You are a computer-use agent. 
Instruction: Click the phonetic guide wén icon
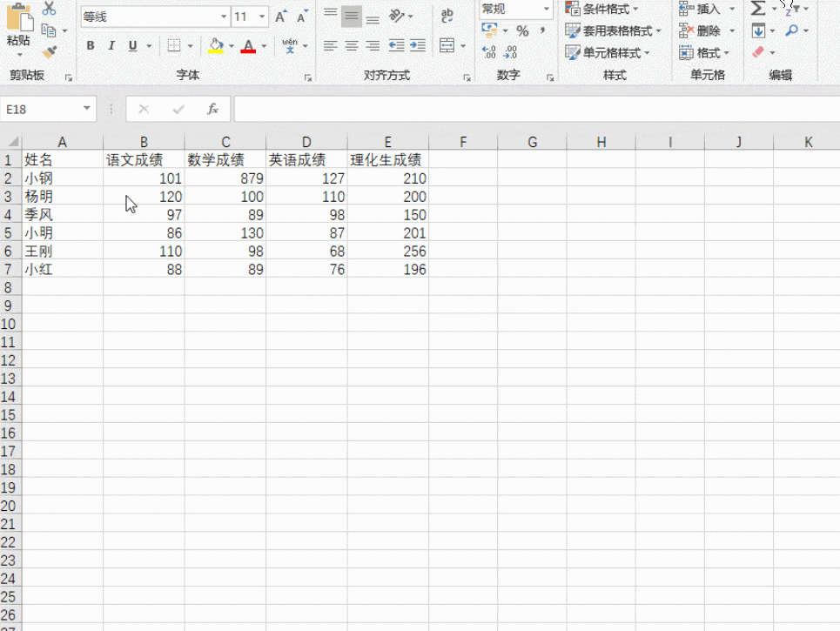290,46
